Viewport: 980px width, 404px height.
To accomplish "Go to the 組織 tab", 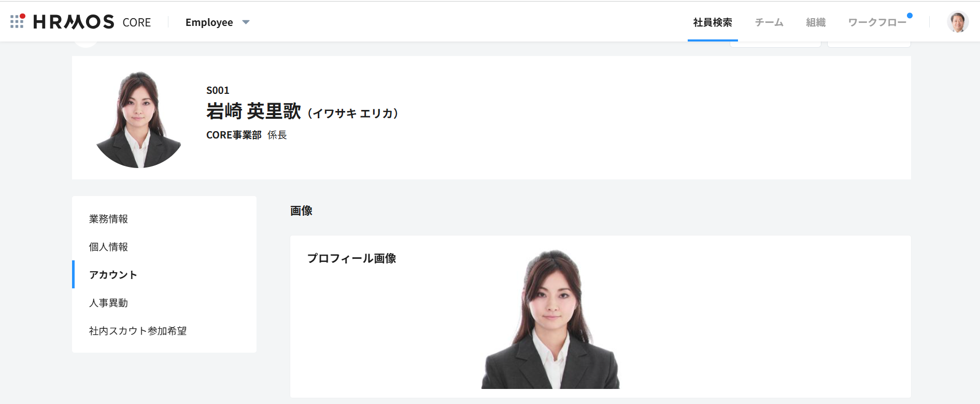I will point(816,22).
